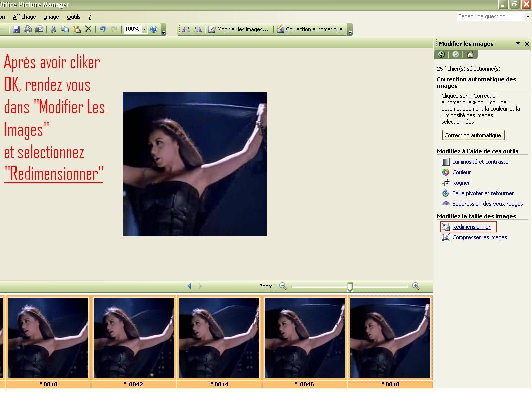Click the Redimensionner link
The height and width of the screenshot is (400, 532).
(x=471, y=227)
